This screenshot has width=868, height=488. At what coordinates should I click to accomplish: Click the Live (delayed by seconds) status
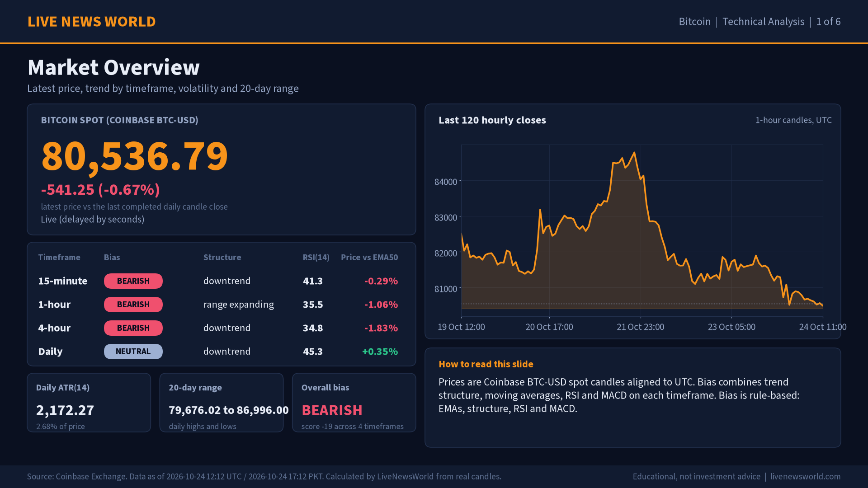93,220
